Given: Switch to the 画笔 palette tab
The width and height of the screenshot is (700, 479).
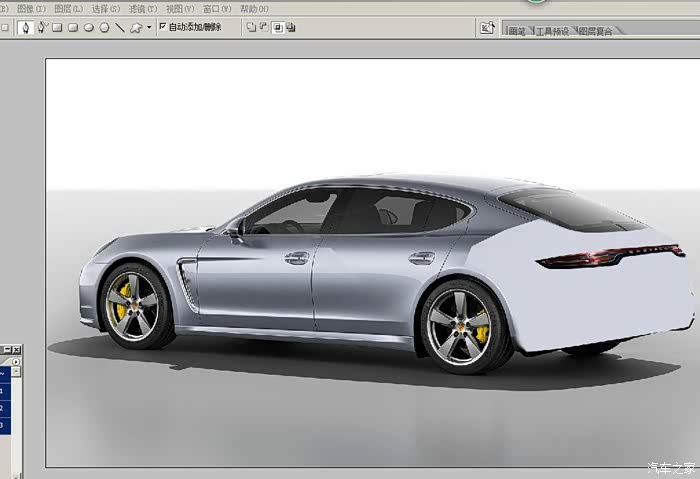Looking at the screenshot, I should click(518, 31).
